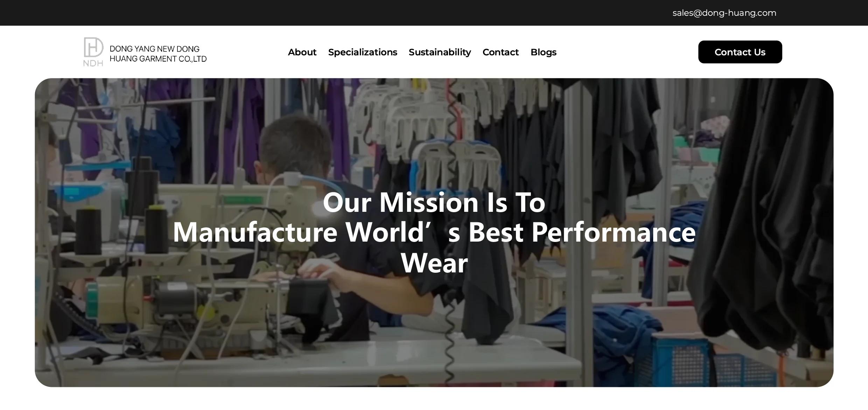Click the word 'Wear' in the headline

[434, 263]
